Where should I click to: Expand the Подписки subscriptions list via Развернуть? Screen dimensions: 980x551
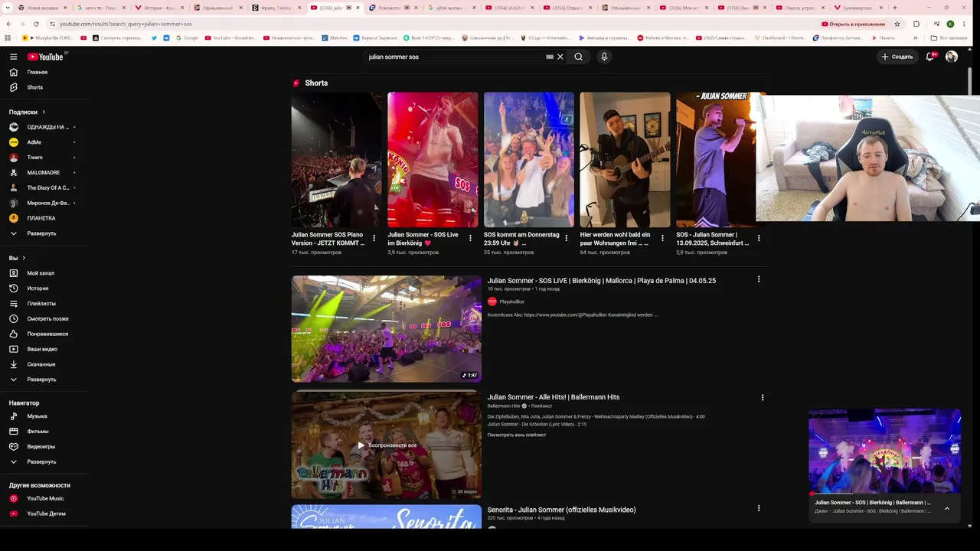(41, 233)
